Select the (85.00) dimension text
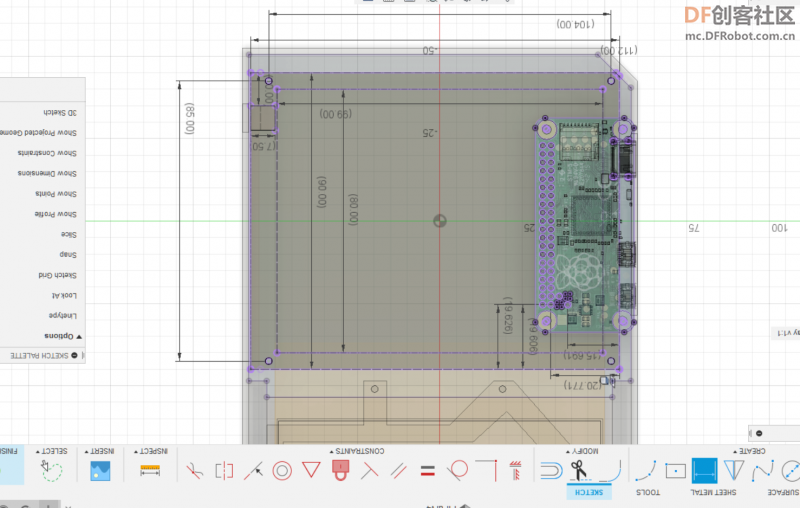Viewport: 800px width, 508px height. pyautogui.click(x=190, y=119)
